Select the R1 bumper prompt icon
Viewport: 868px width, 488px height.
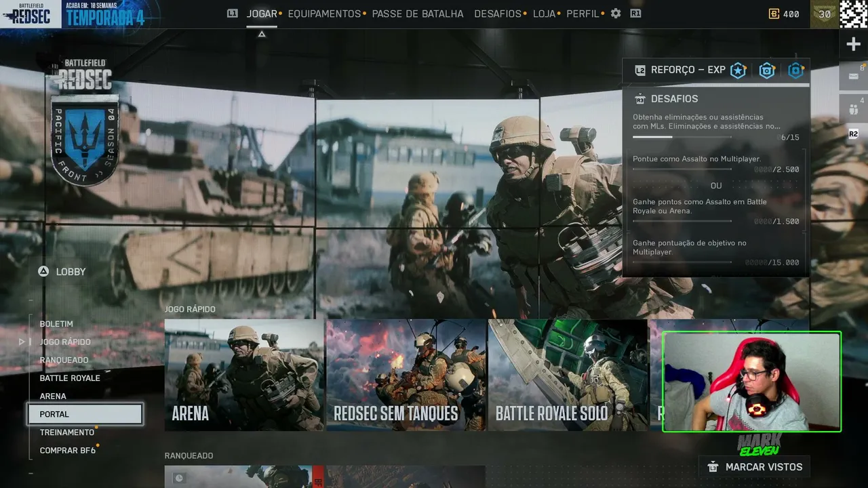point(635,14)
